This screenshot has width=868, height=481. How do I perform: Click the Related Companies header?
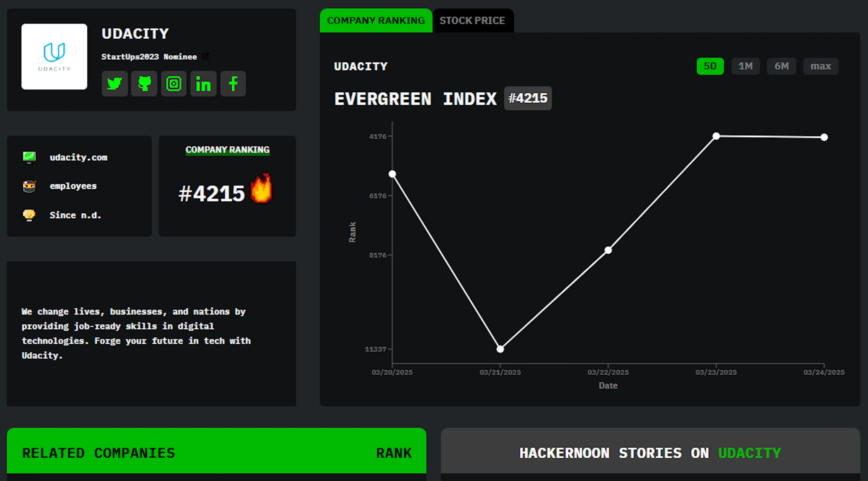(99, 453)
